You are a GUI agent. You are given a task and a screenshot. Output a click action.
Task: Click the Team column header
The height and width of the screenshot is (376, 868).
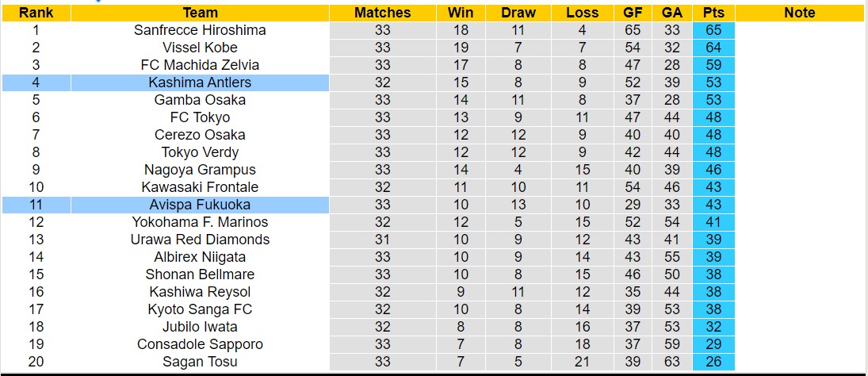point(200,13)
